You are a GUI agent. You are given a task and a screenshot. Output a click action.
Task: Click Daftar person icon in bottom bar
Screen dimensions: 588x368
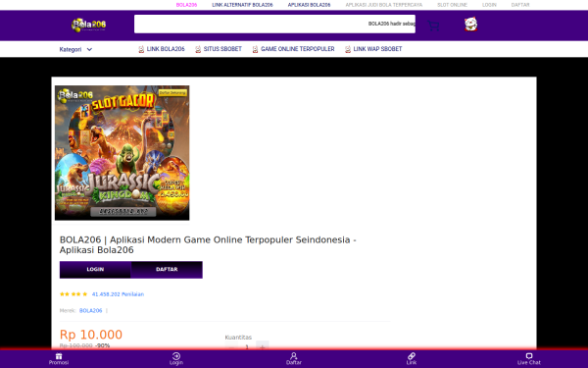[294, 356]
